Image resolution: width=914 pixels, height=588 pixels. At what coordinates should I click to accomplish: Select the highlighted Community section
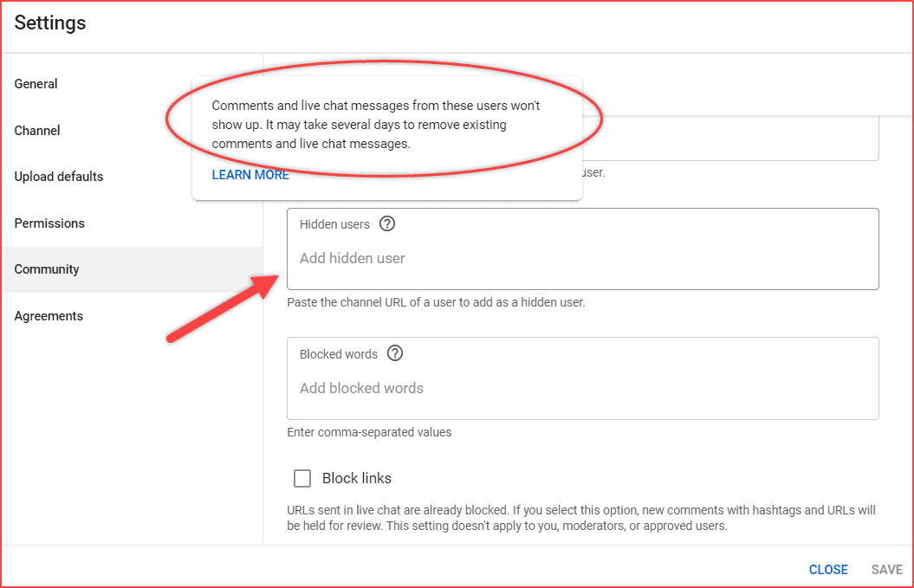point(47,268)
